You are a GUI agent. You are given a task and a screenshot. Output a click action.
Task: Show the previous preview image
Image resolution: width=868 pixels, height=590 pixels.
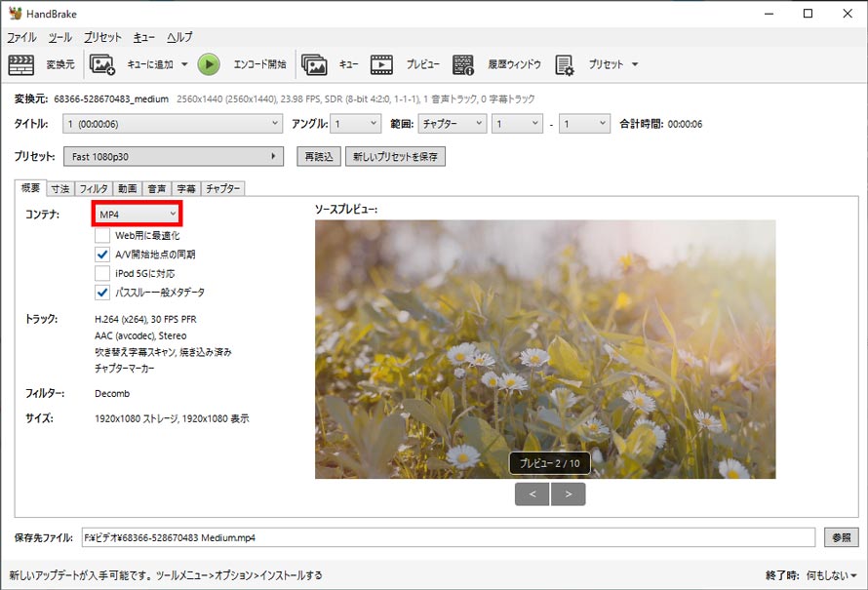532,493
